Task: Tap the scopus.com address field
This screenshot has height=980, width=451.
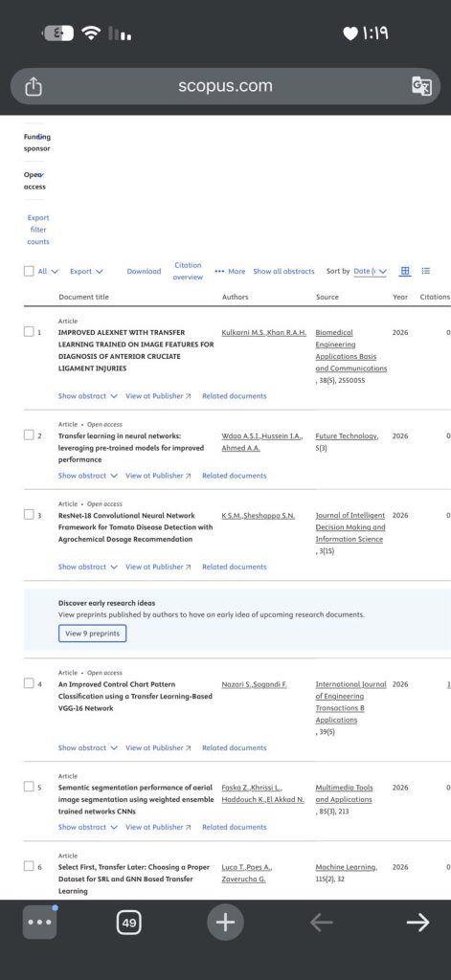Action: click(x=225, y=86)
